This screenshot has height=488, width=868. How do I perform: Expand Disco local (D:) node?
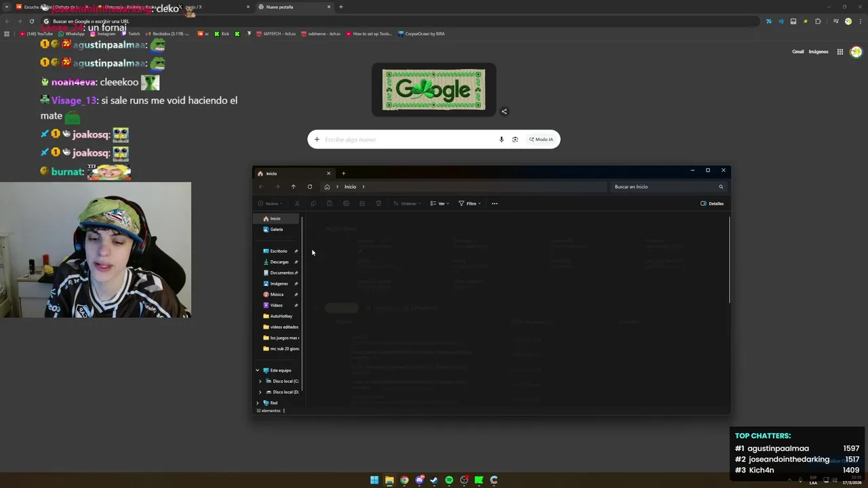(260, 392)
